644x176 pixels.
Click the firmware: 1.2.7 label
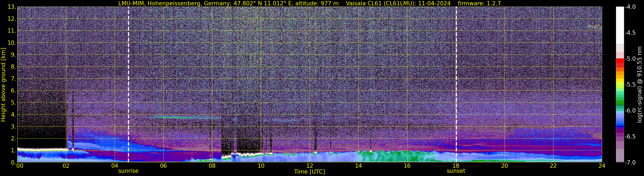pyautogui.click(x=479, y=3)
